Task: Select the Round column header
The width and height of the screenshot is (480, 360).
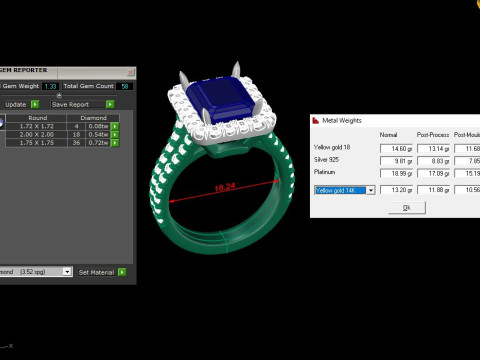Action: (x=37, y=118)
